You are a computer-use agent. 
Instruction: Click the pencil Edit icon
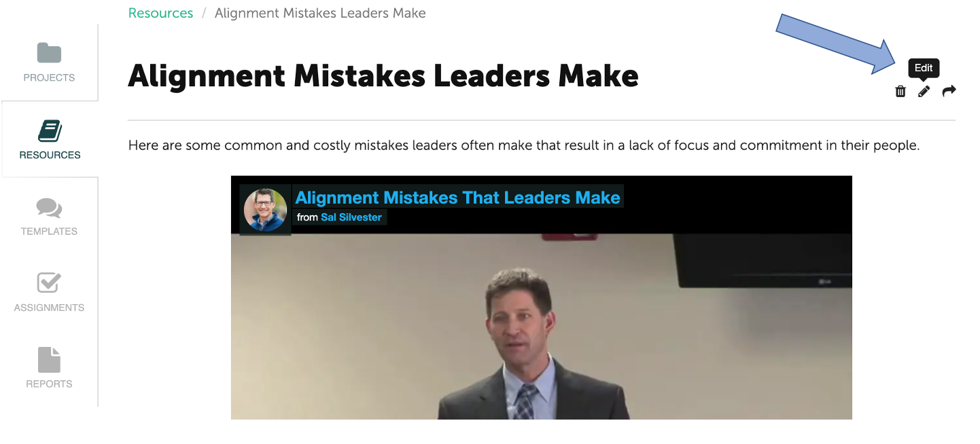point(924,91)
